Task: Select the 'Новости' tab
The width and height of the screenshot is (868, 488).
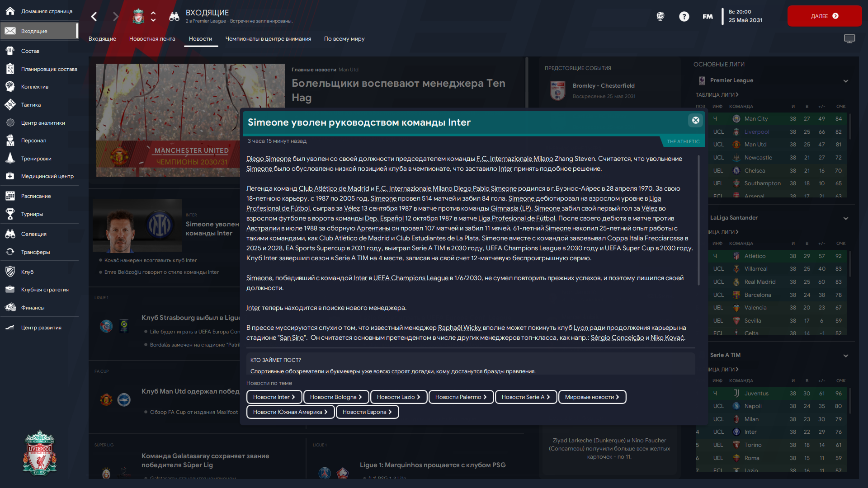Action: (x=200, y=39)
